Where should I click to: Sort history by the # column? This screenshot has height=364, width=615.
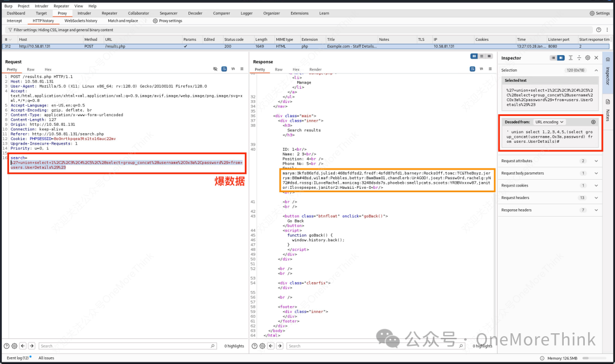click(x=9, y=40)
